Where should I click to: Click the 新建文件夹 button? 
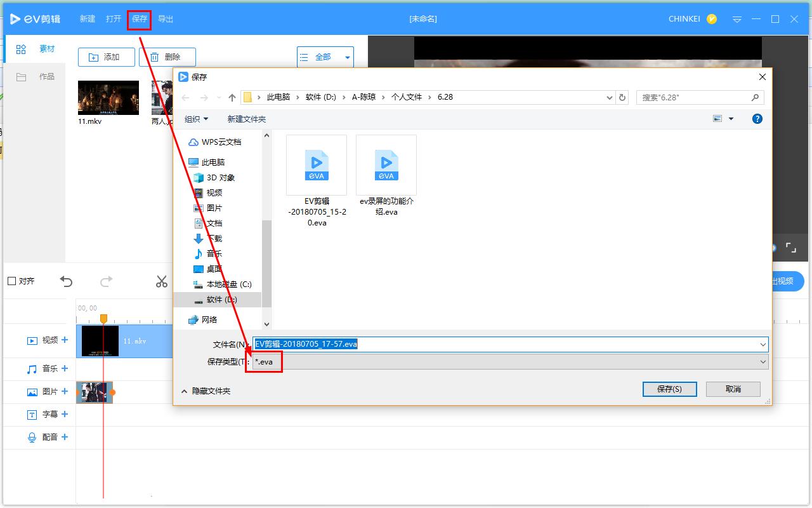247,119
